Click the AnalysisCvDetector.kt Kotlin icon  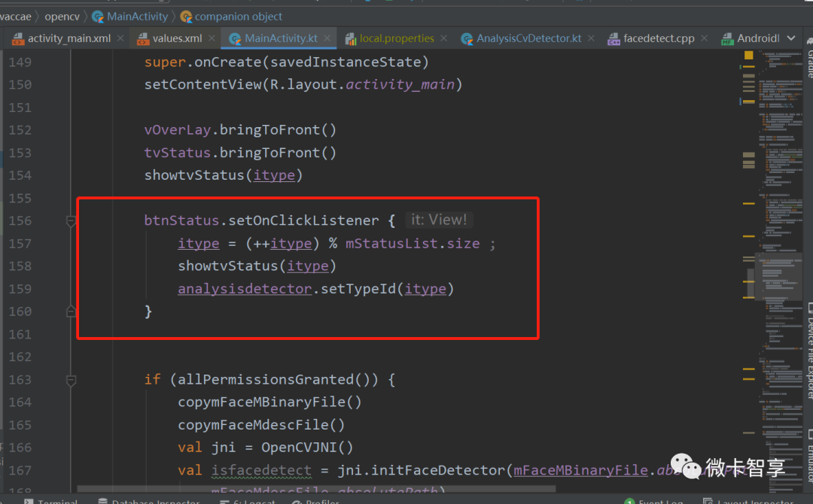click(467, 39)
